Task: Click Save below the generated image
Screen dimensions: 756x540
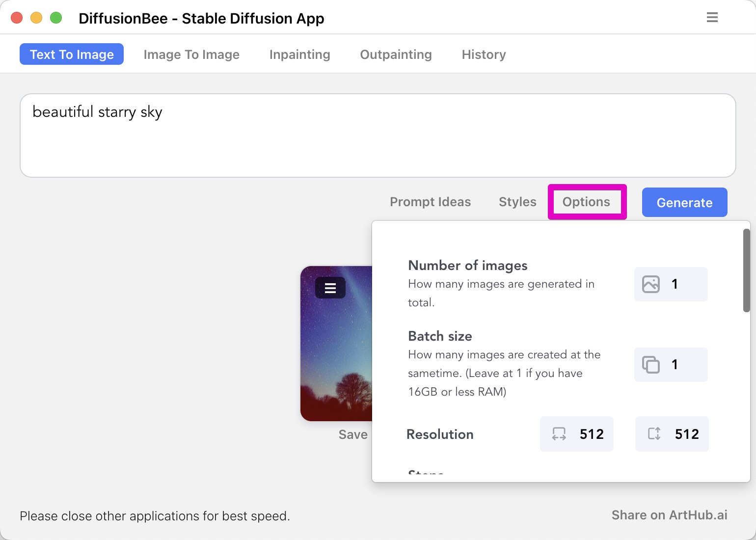Action: tap(352, 434)
